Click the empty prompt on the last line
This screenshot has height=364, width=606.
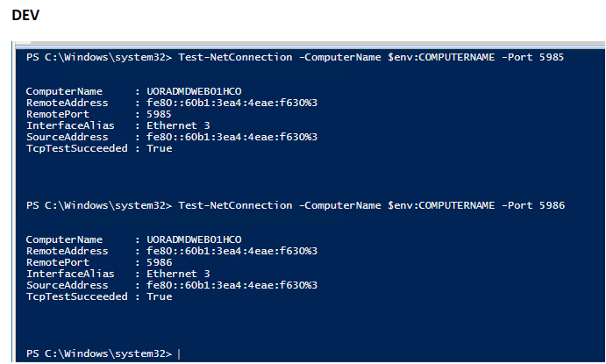pos(178,353)
